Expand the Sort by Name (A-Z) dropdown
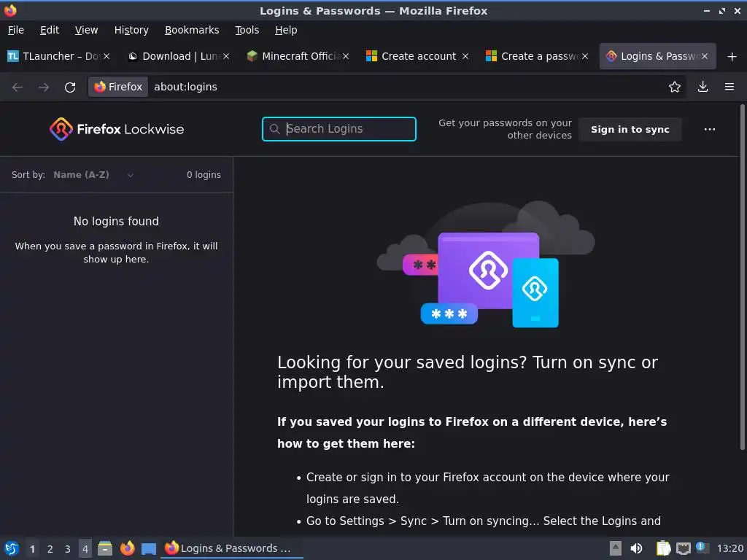 (93, 175)
